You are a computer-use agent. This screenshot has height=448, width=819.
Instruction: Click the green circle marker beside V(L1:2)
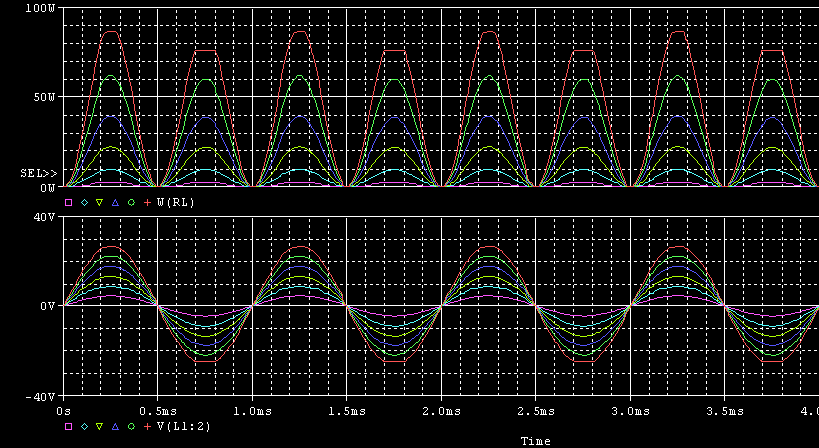132,426
